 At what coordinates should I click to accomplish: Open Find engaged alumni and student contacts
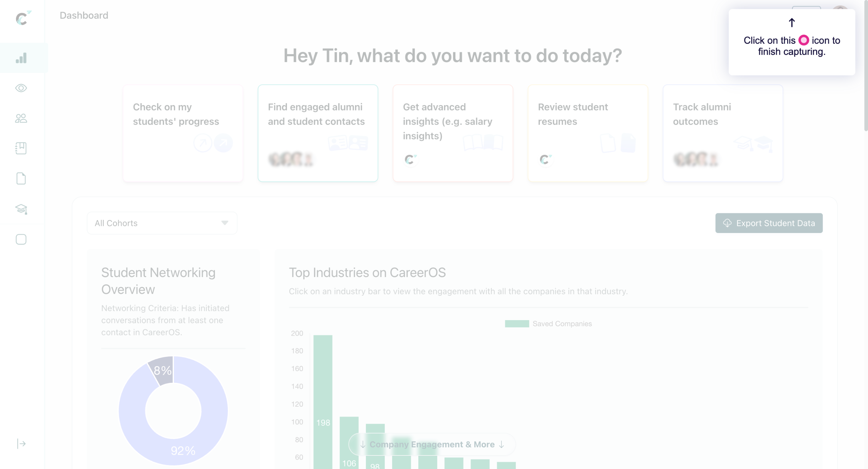pos(318,133)
